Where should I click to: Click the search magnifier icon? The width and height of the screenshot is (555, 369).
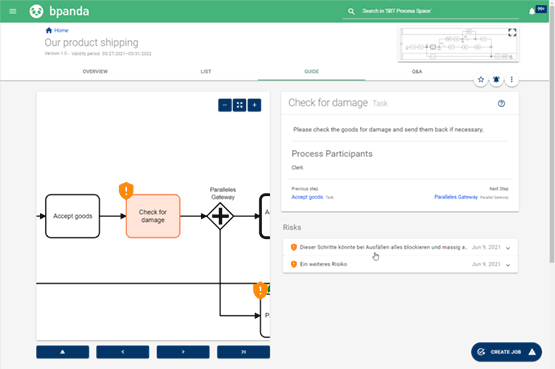[351, 11]
